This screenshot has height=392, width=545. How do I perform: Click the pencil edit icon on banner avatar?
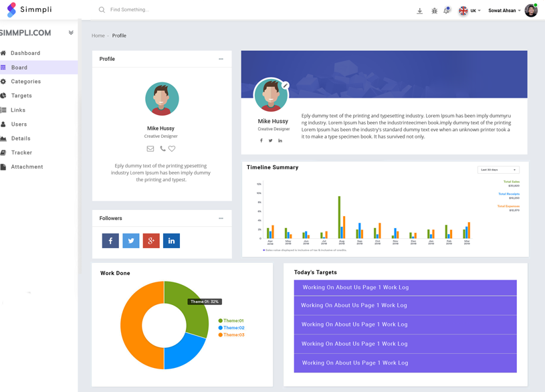(x=286, y=86)
